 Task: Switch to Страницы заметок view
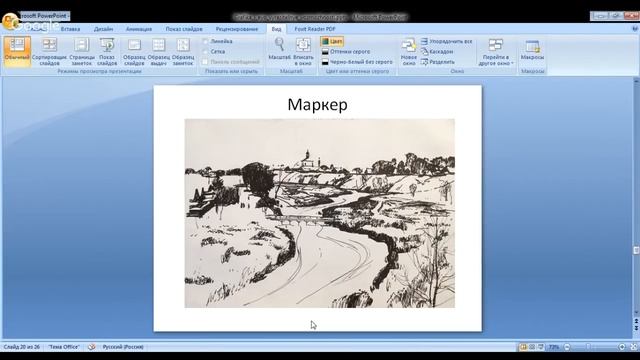pos(82,51)
